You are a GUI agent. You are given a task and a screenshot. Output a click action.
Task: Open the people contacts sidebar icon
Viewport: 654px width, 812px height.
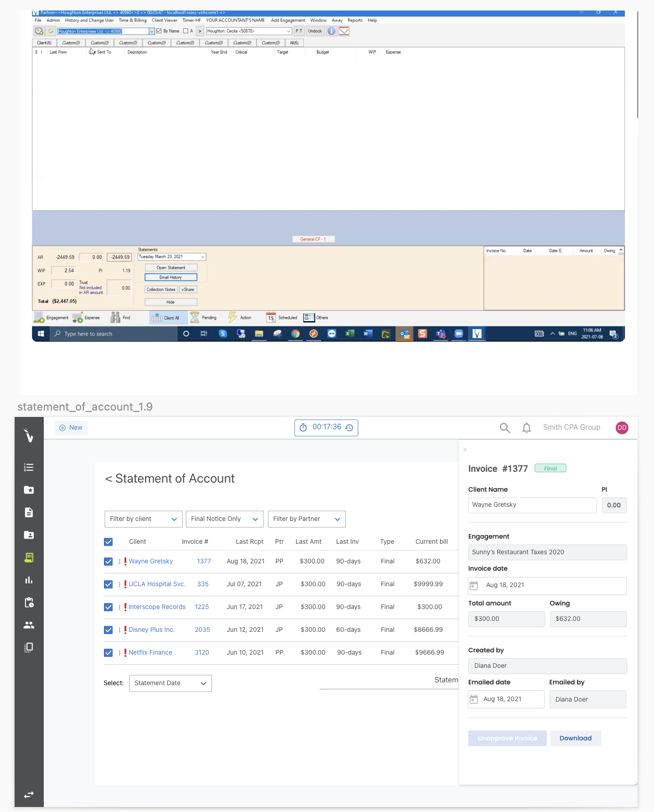(29, 625)
